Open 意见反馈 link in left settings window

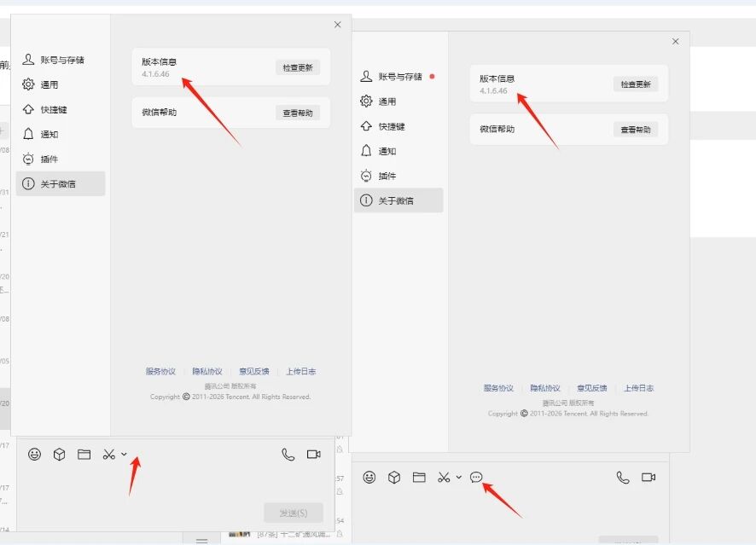click(254, 371)
